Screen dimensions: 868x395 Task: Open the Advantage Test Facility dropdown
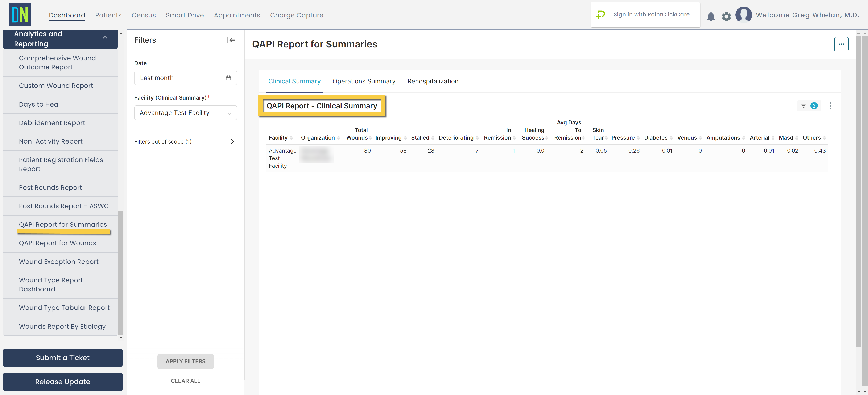(185, 113)
